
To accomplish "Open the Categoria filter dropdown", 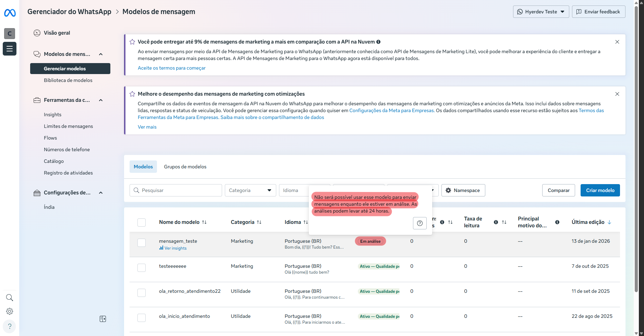I will (250, 190).
